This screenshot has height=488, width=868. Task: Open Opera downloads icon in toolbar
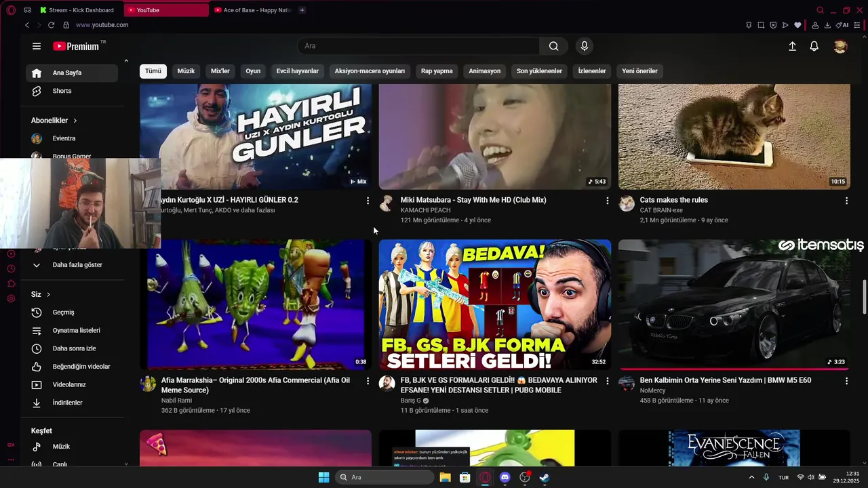827,25
